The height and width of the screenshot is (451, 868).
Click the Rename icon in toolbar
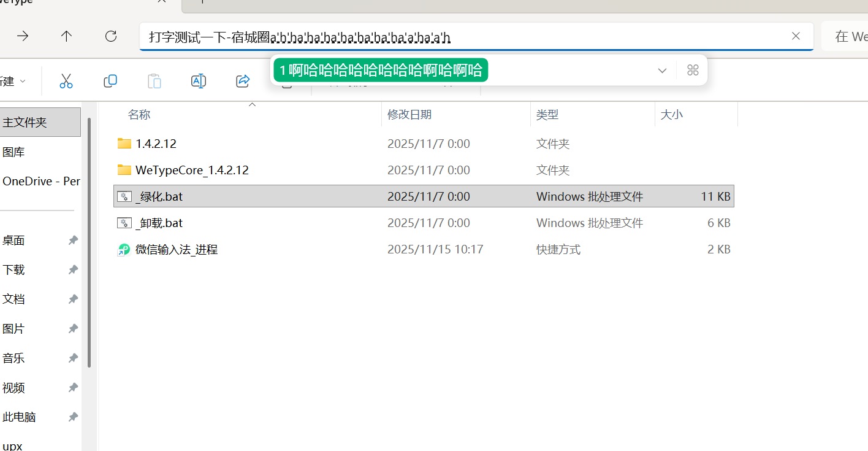coord(199,81)
